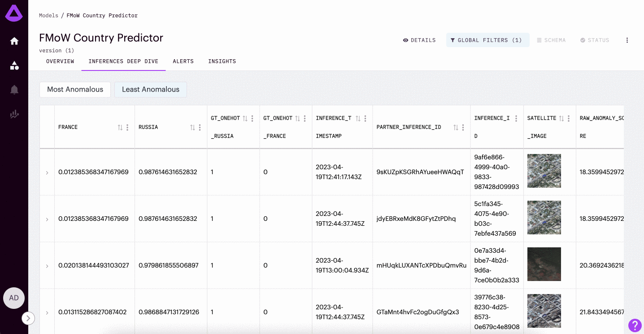Click the purple help question mark icon

pos(635,325)
